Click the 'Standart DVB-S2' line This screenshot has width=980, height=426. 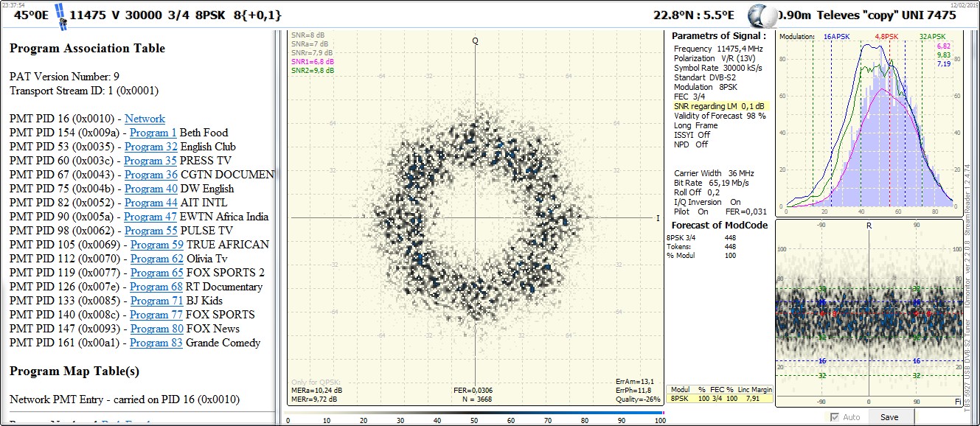(x=705, y=77)
